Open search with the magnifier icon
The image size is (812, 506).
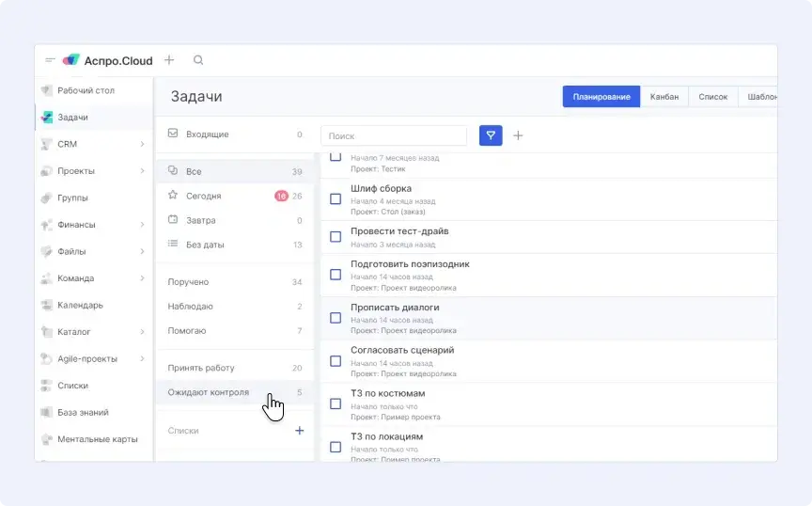(198, 60)
